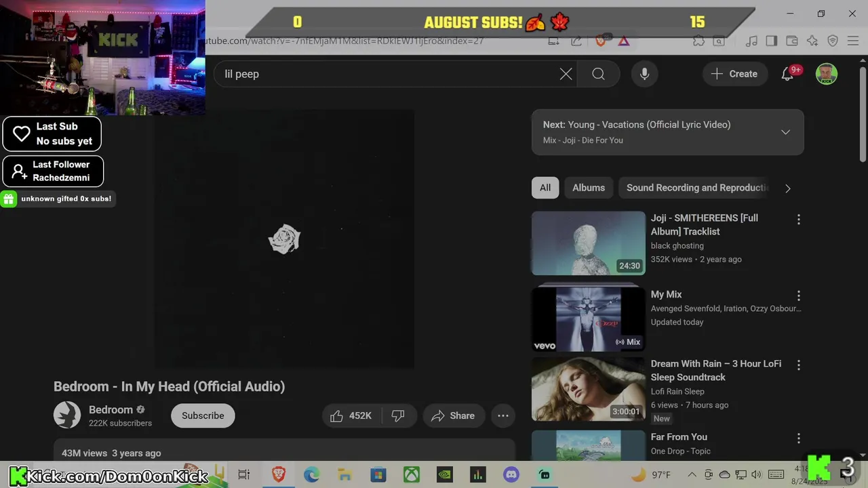Open Lofi Rain Sleep channel name
868x488 pixels.
tap(677, 391)
